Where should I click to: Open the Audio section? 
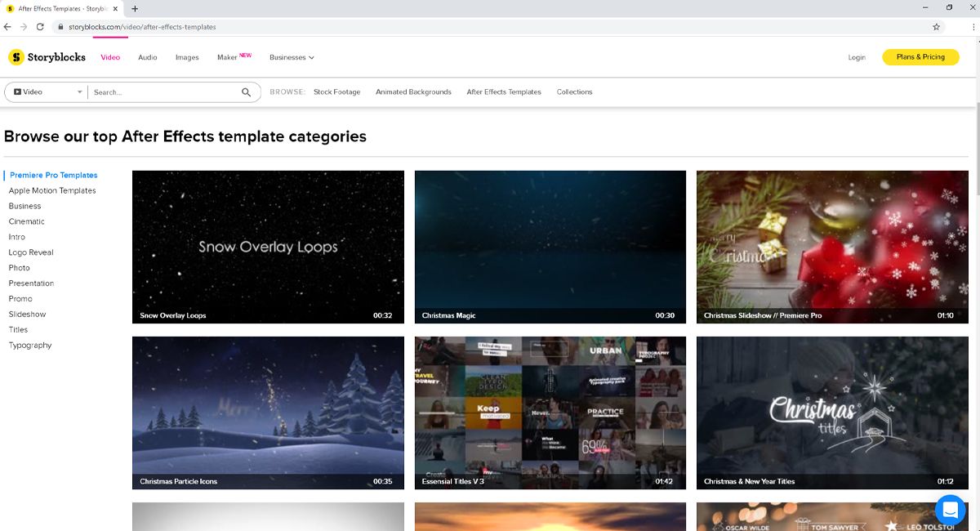(147, 57)
